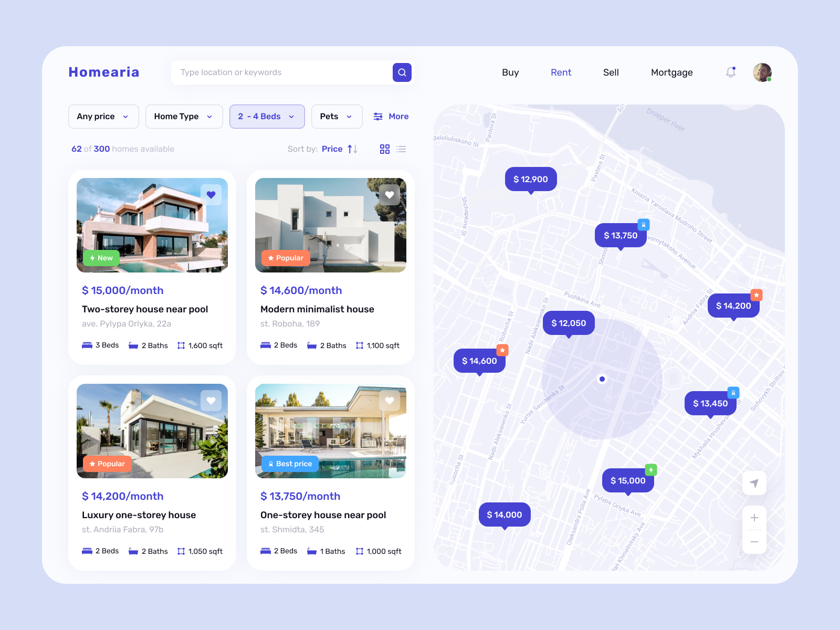The image size is (840, 630).
Task: Open Two-storey house near pool listing
Action: coord(145,309)
